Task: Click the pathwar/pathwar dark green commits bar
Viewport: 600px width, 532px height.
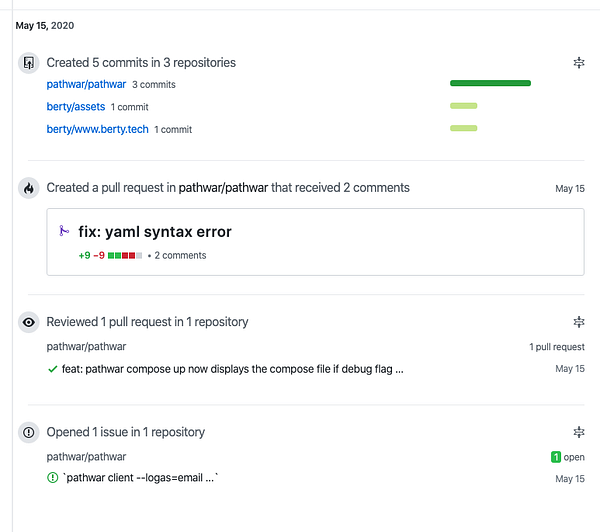Action: point(490,84)
